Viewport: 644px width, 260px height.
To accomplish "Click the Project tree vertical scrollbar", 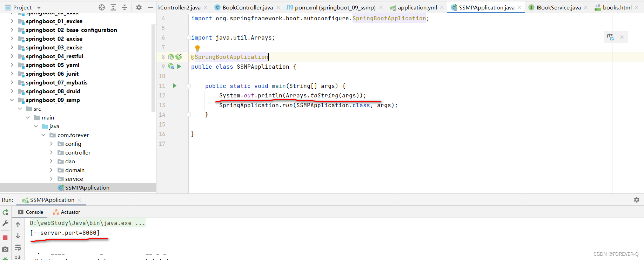I will pos(153,68).
